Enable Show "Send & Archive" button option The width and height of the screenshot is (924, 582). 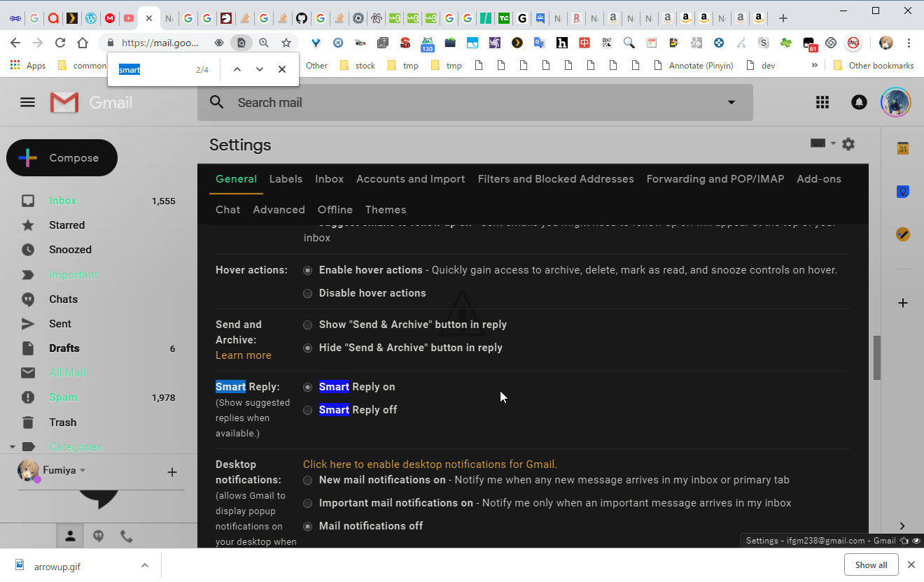click(x=307, y=325)
